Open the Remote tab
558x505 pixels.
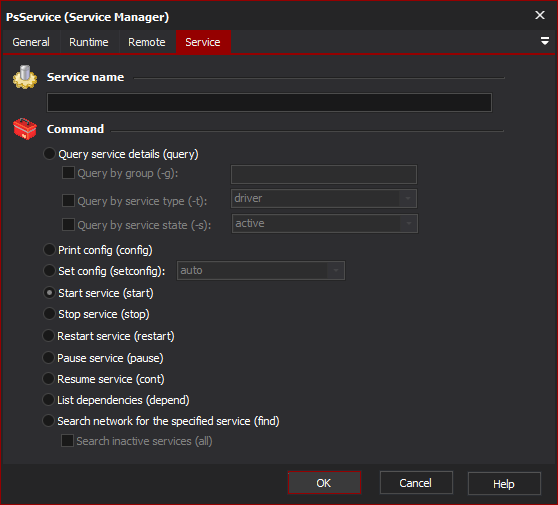point(147,42)
